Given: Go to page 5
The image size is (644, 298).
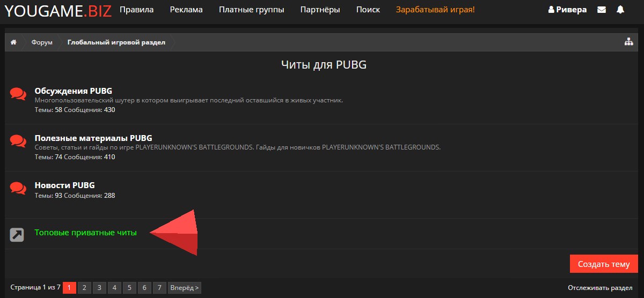Looking at the screenshot, I should coord(129,288).
